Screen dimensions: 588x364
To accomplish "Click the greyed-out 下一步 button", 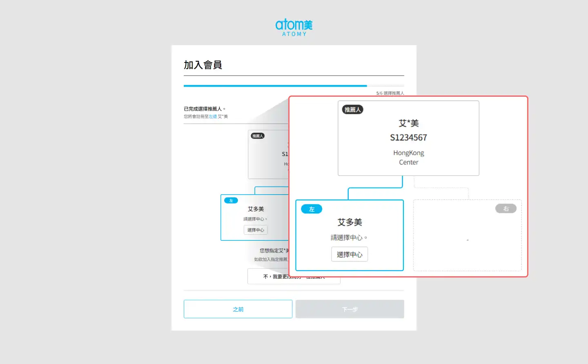I will coord(350,309).
